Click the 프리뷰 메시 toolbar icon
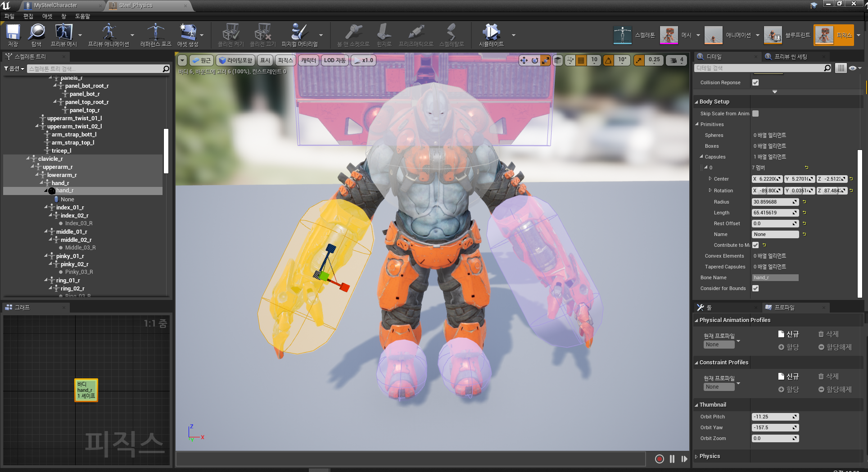The image size is (868, 472). [x=63, y=35]
